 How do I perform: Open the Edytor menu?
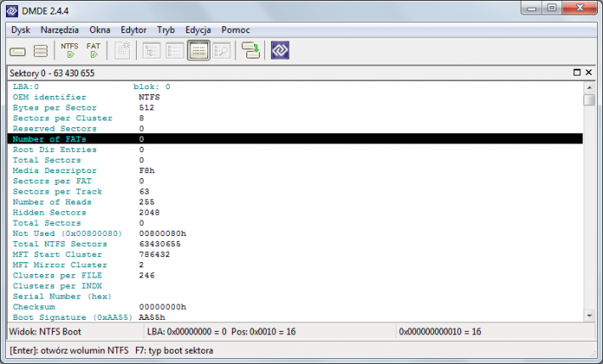tap(133, 30)
